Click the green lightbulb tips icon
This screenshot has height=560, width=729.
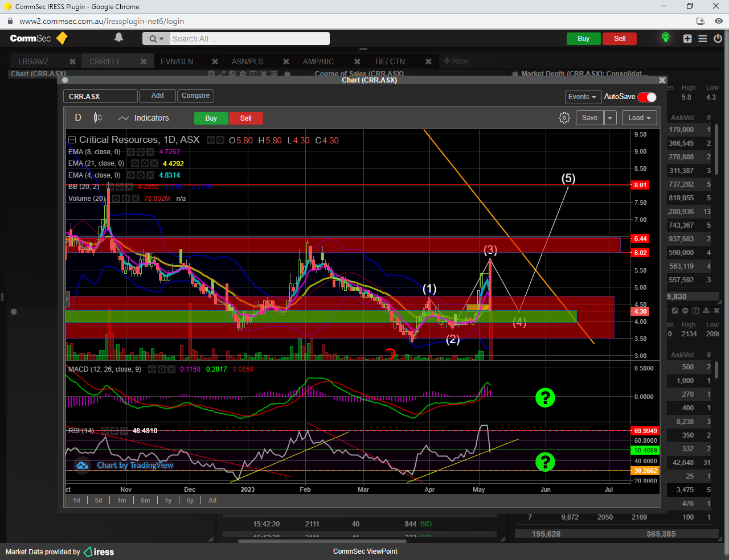click(665, 38)
